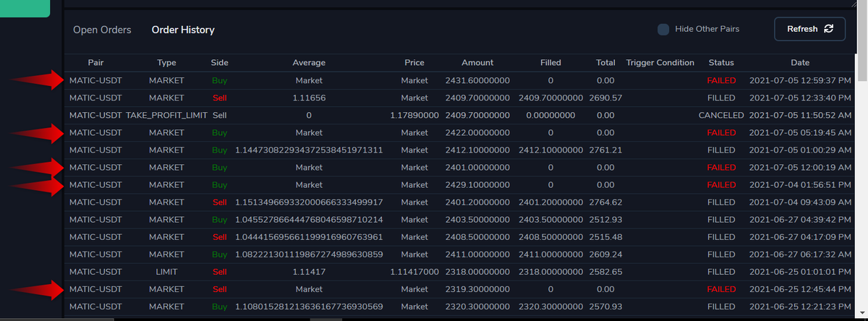This screenshot has width=868, height=321.
Task: Click the filled value 2320.30000000
Action: (551, 306)
